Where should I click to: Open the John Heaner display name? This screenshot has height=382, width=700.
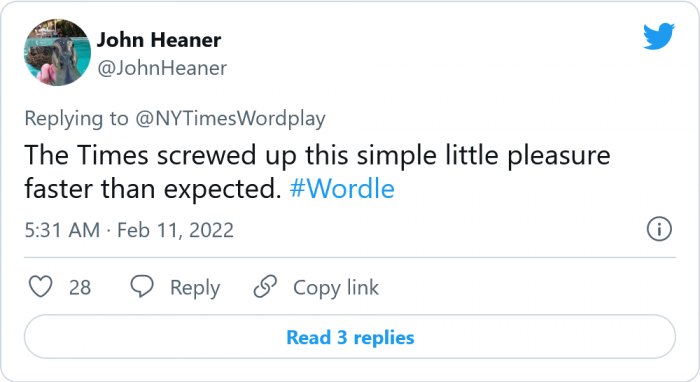point(159,40)
